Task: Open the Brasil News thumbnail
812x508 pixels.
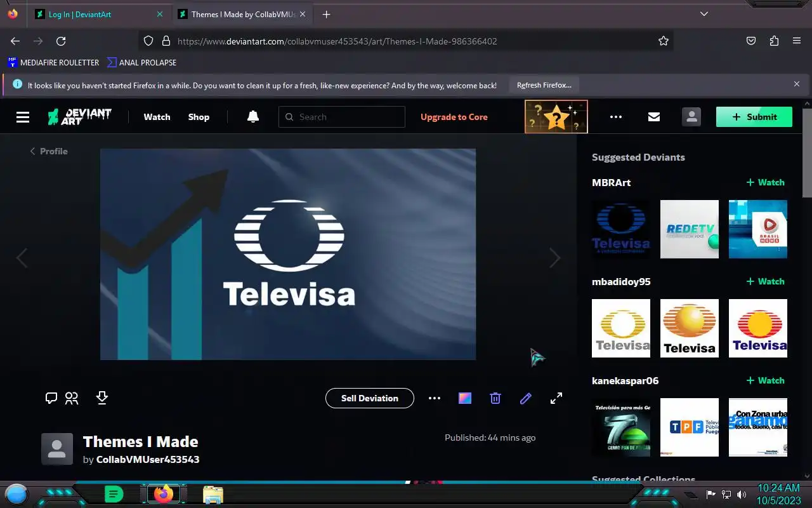Action: point(758,229)
